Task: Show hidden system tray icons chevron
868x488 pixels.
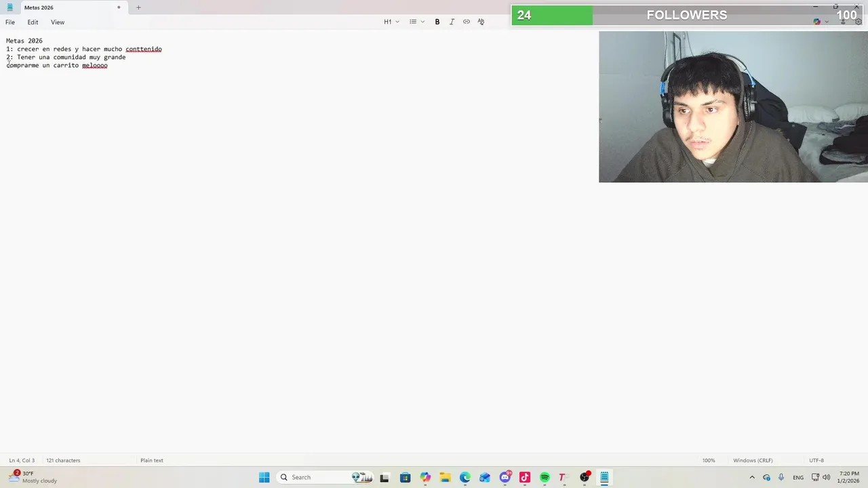Action: (752, 477)
